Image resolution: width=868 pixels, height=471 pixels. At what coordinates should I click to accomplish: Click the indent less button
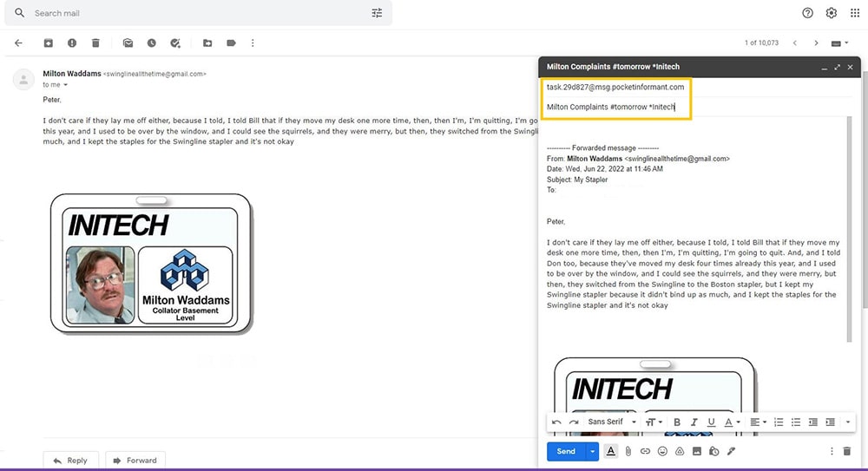pyautogui.click(x=812, y=422)
